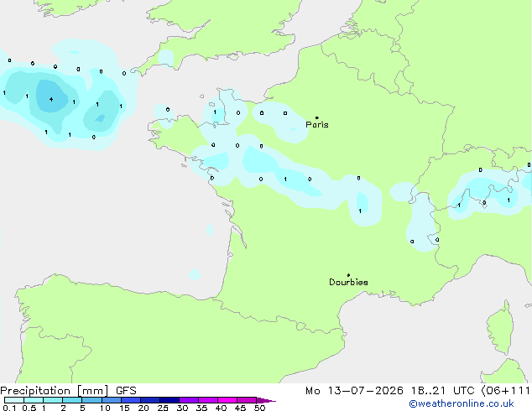Screen dimensions: 532x411
Task: Click the Paris city label
Action: tap(317, 124)
